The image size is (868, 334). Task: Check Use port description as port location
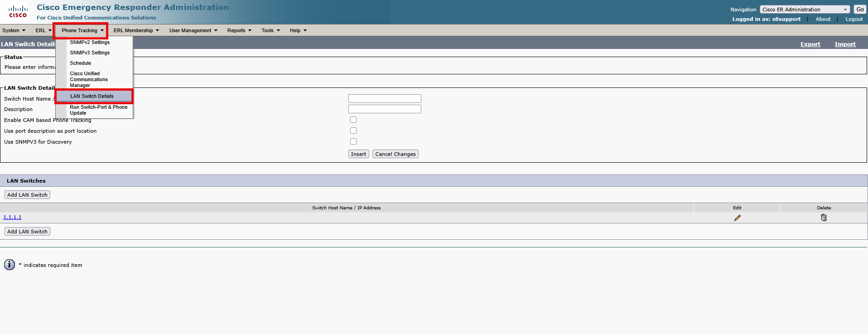[353, 131]
